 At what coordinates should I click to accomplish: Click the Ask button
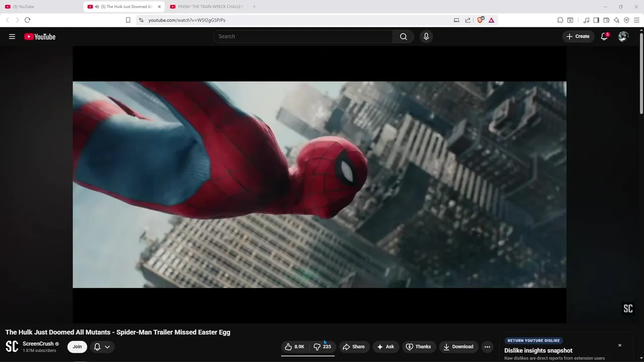point(386,346)
